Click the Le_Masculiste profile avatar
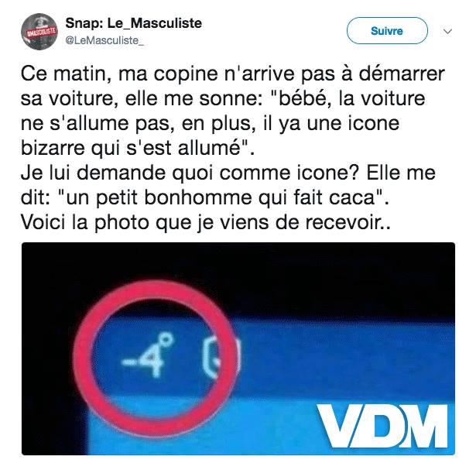This screenshot has width=476, height=463. pos(39,31)
